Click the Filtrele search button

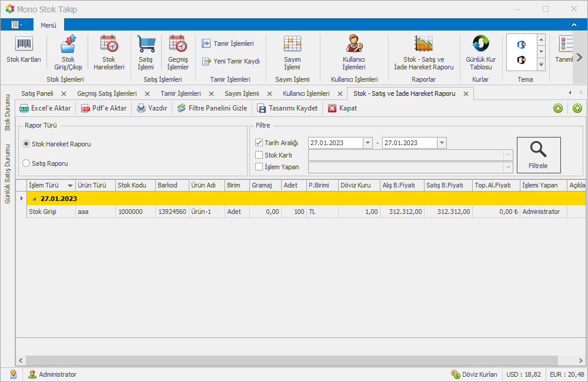point(538,155)
